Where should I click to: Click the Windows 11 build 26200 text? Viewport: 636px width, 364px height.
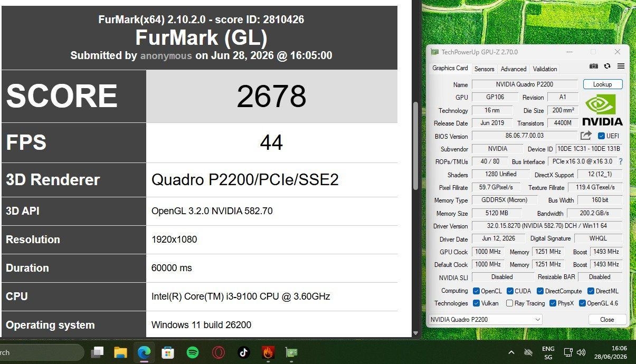click(x=202, y=325)
